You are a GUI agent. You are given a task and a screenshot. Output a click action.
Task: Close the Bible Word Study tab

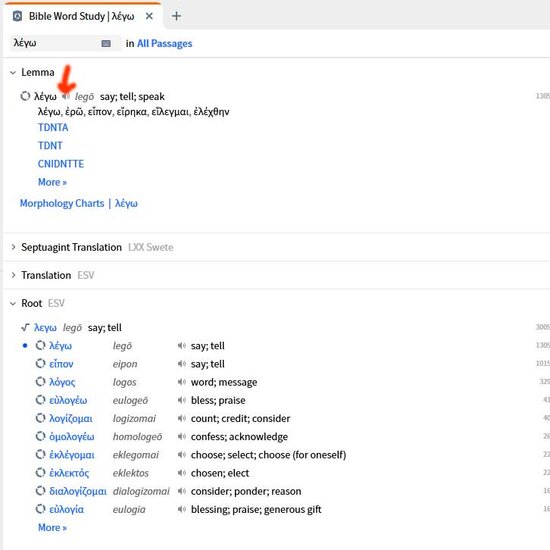click(x=149, y=16)
